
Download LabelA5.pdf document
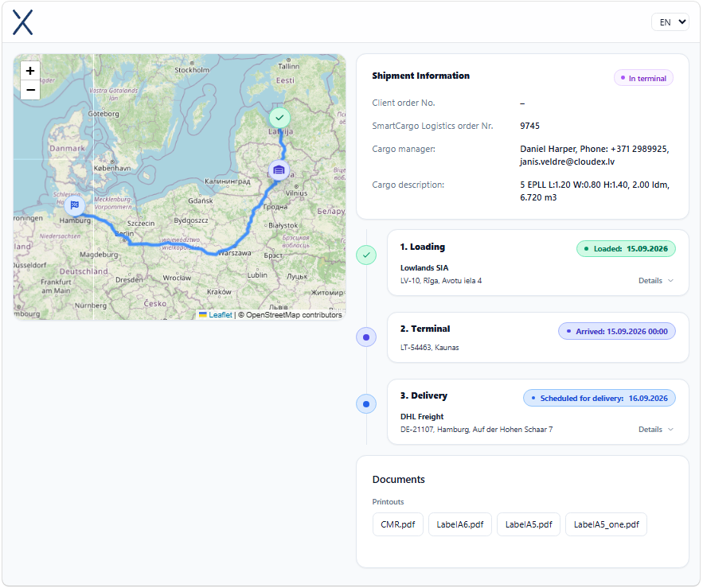(529, 524)
